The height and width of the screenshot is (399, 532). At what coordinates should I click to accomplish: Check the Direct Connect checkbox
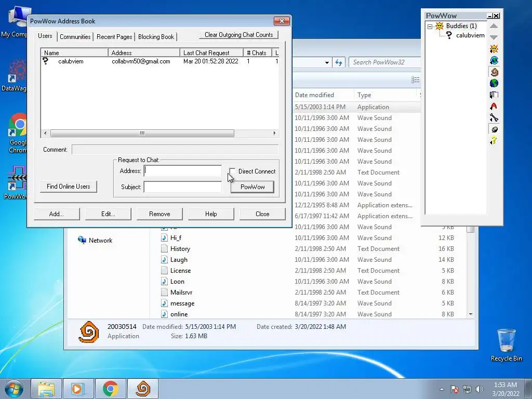point(232,171)
